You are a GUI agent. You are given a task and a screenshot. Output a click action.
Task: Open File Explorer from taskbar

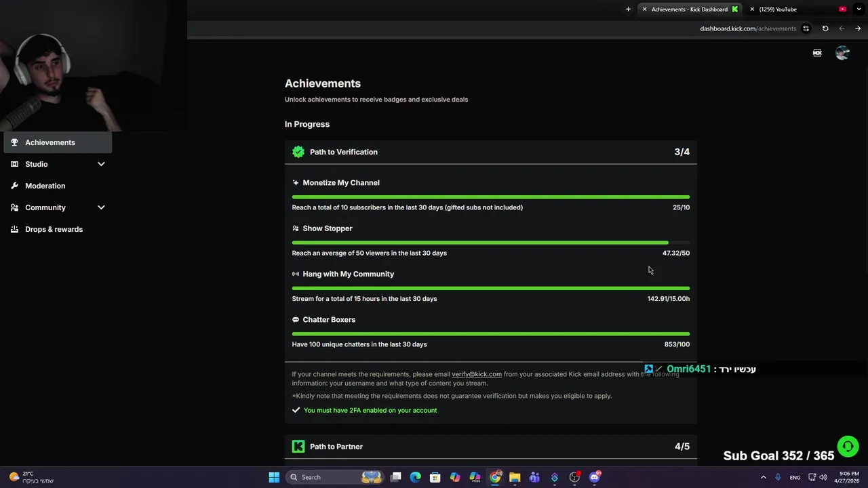[x=515, y=477]
